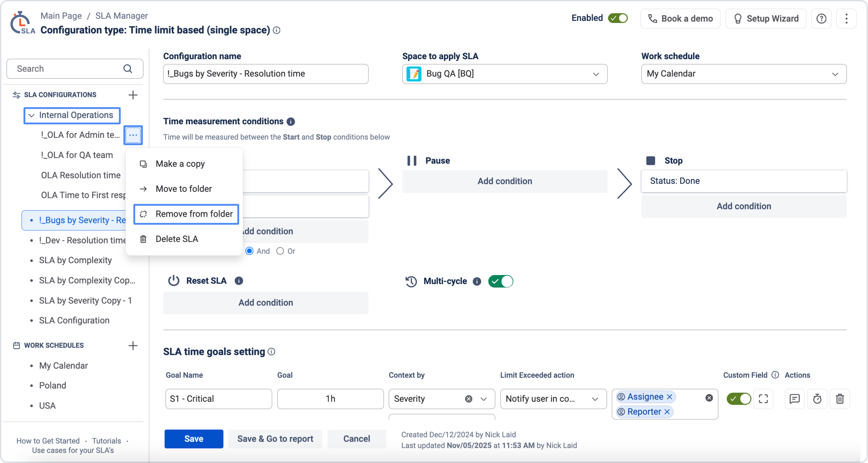Open the Severity context dropdown arrow
Screen dimensions: 868x463
click(x=484, y=399)
